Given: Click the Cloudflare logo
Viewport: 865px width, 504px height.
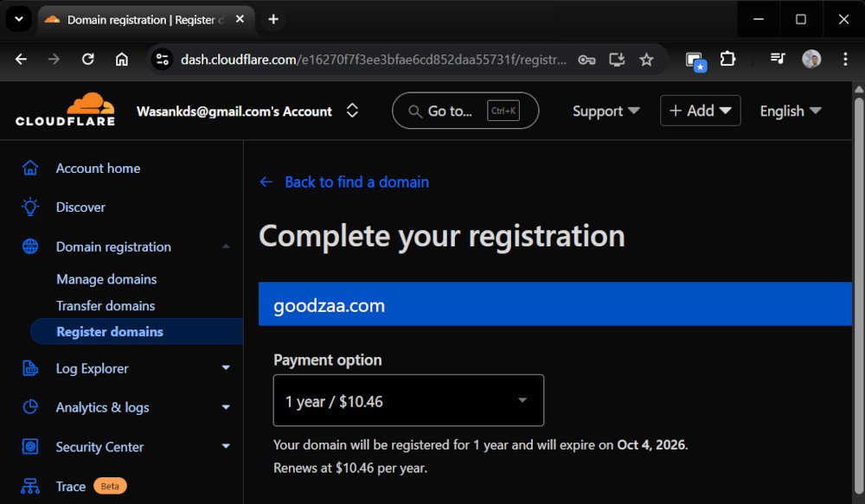Looking at the screenshot, I should (x=65, y=111).
